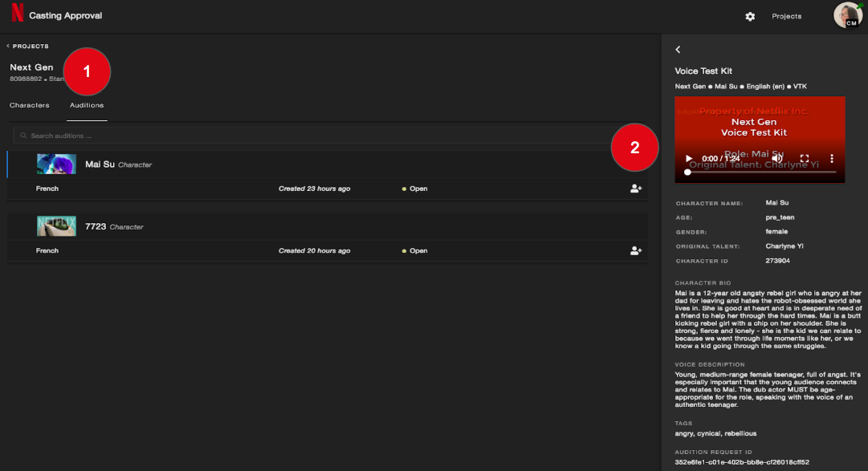
Task: Click the Netflix logo icon
Action: (x=17, y=13)
